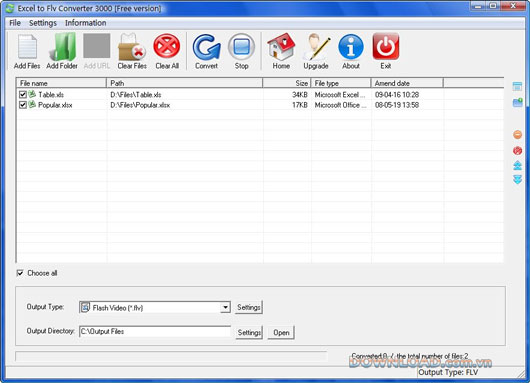Open the Settings menu

tap(43, 23)
